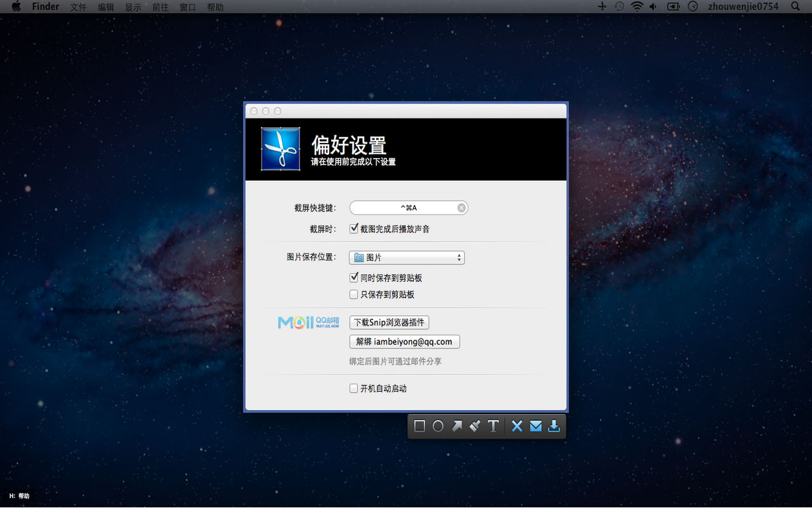Click the Time Machine icon
812x508 pixels.
[x=619, y=6]
